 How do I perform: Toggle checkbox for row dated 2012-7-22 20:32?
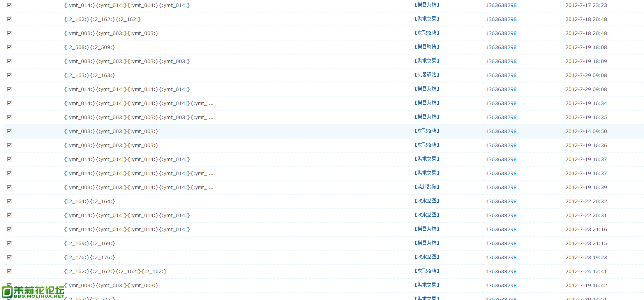click(x=9, y=201)
